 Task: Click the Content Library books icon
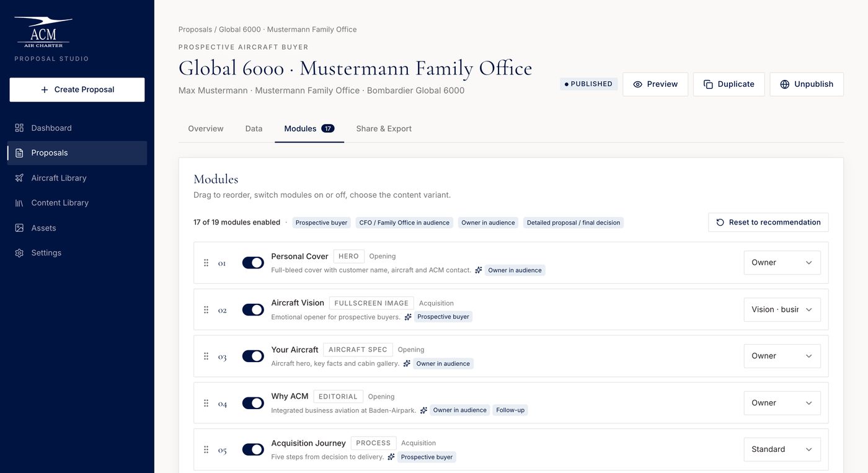(x=19, y=203)
